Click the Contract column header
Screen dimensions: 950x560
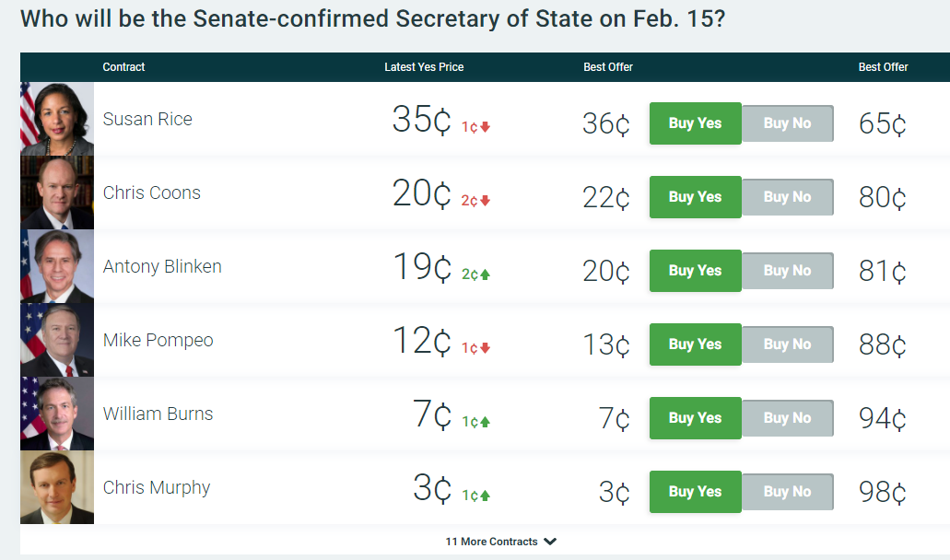[x=123, y=67]
